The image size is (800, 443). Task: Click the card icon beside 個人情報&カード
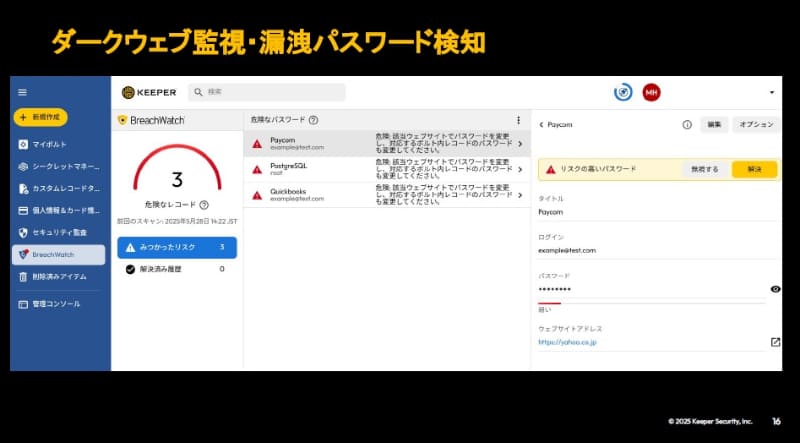(23, 210)
